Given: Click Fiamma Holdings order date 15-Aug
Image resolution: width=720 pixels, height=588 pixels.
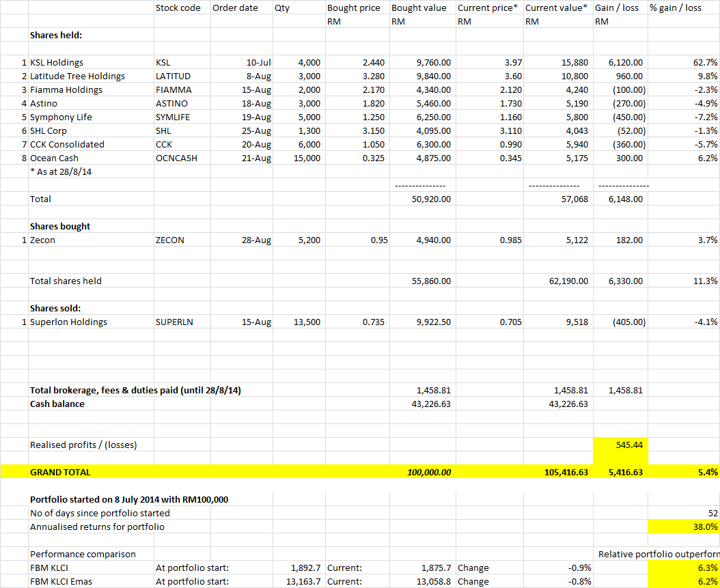Looking at the screenshot, I should [x=242, y=90].
